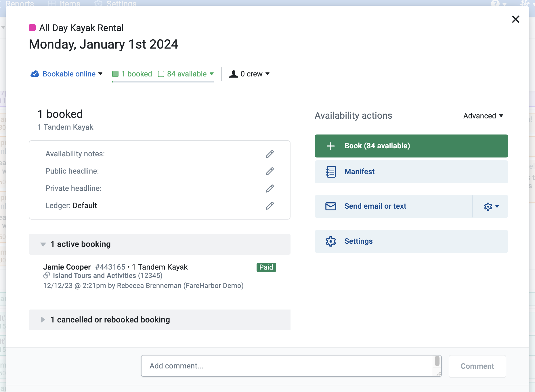The height and width of the screenshot is (392, 535).
Task: Open the 84 available dropdown
Action: tap(186, 74)
